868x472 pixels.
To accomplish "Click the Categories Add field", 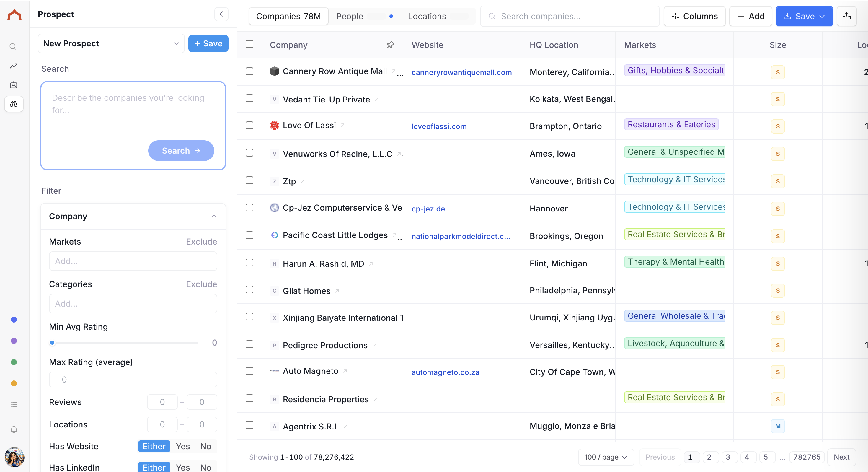I will click(133, 304).
